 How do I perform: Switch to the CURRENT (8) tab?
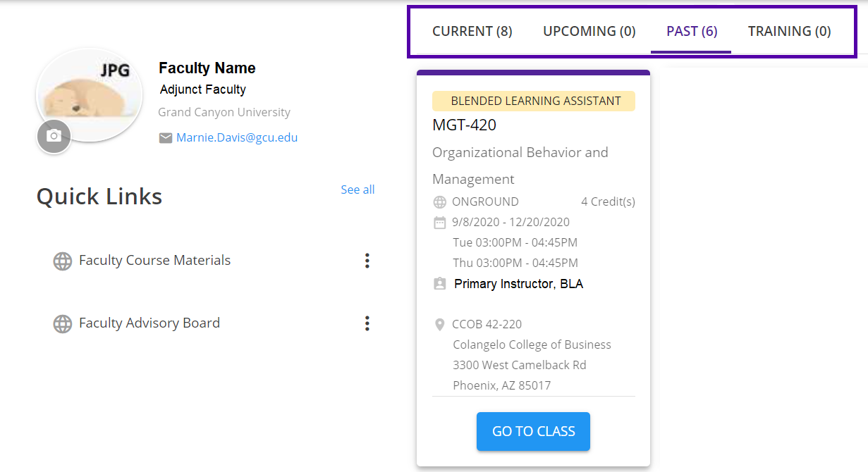[472, 32]
